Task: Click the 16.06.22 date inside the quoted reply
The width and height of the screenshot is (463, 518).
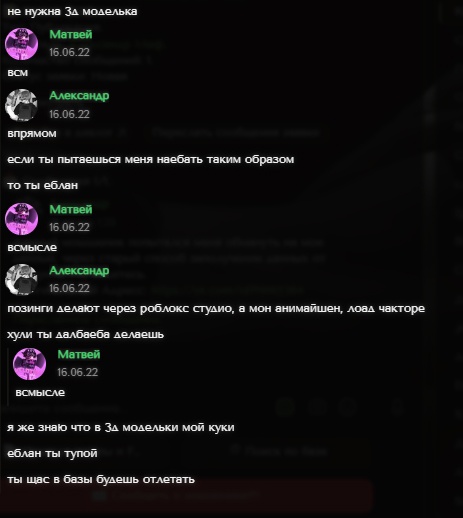Action: click(x=77, y=372)
